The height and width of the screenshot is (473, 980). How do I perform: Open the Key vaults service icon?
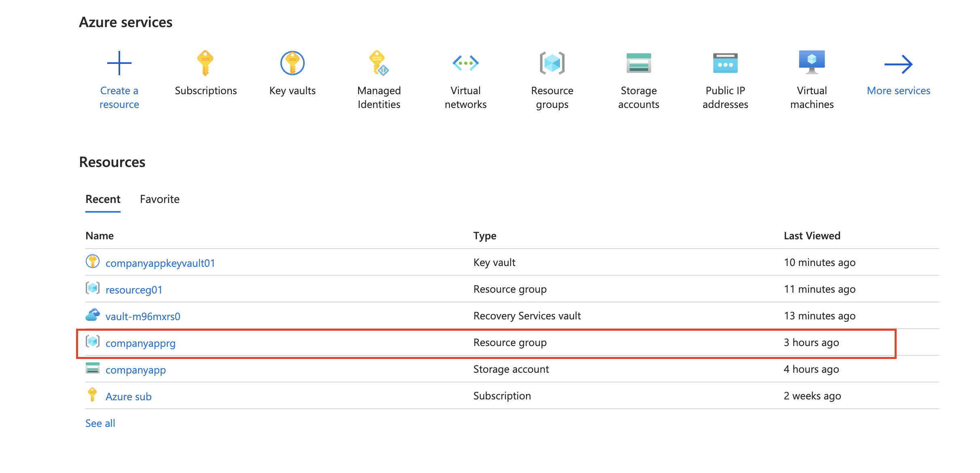pyautogui.click(x=293, y=63)
